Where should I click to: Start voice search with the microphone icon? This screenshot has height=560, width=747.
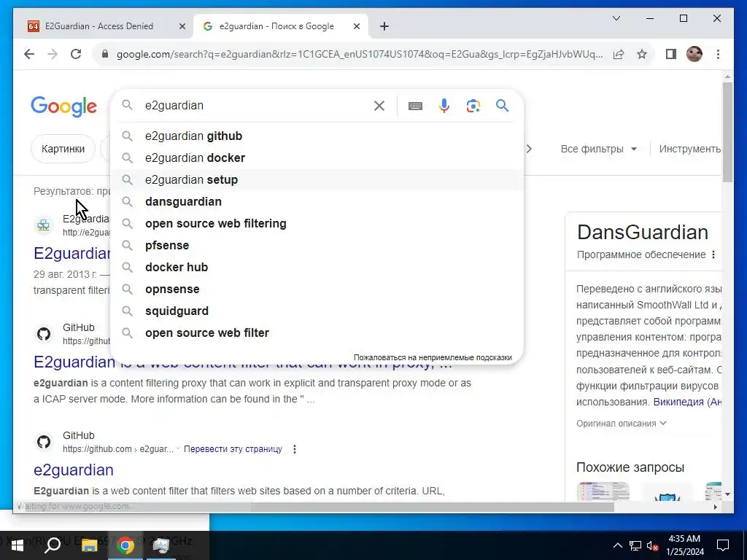(444, 106)
